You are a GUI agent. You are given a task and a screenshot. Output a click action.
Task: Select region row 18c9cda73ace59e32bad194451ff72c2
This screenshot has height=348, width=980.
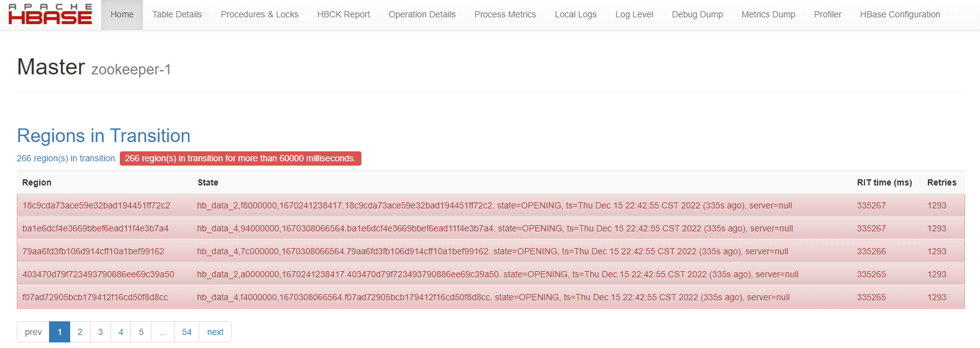[x=96, y=205]
